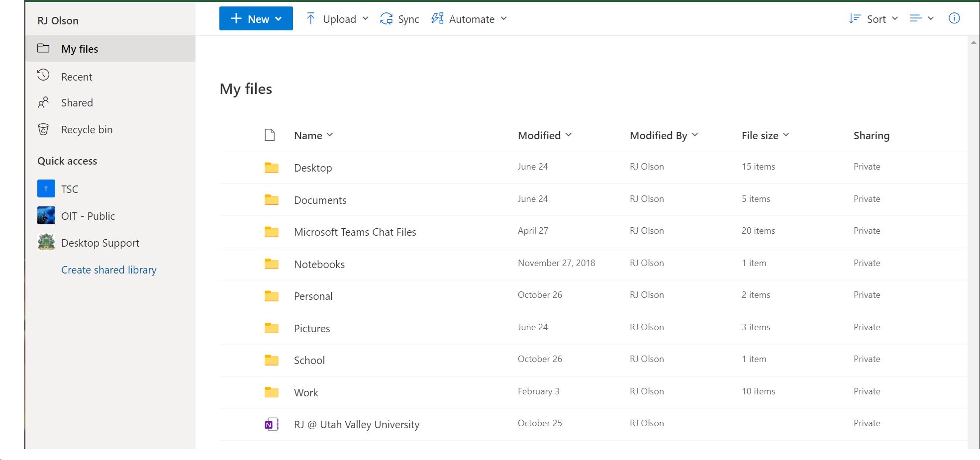Click the Recycle bin icon in sidebar

tap(43, 129)
